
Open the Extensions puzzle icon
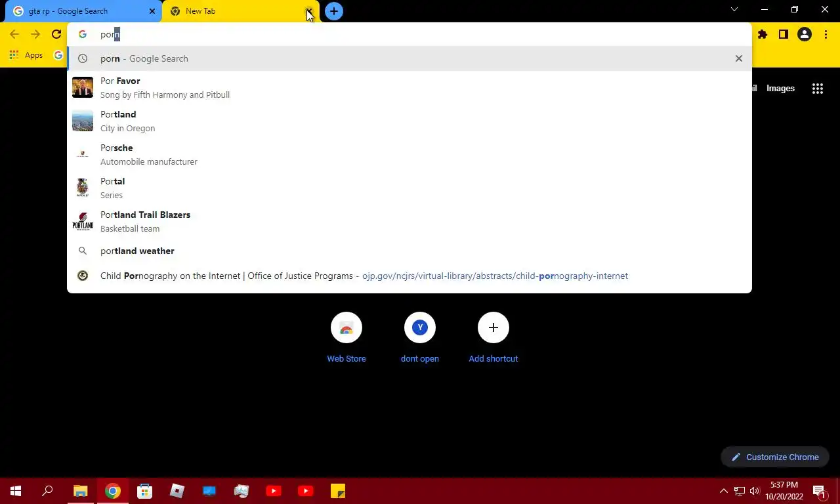point(763,34)
